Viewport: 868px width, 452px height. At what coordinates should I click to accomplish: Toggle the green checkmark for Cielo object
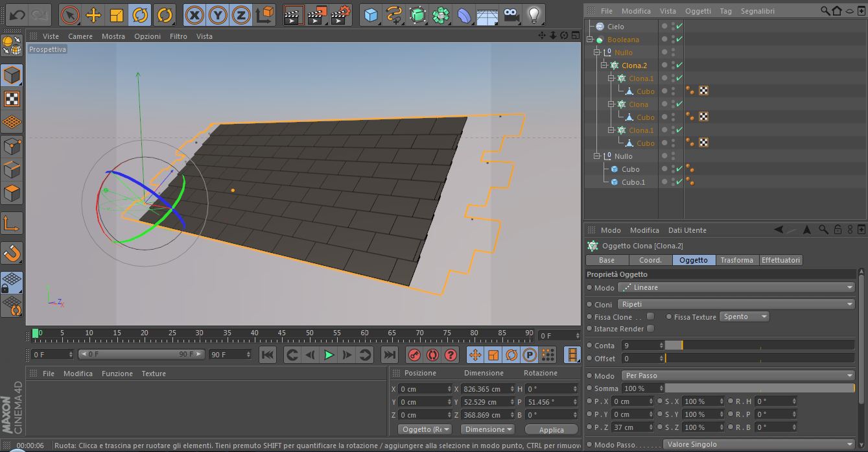[x=679, y=27]
